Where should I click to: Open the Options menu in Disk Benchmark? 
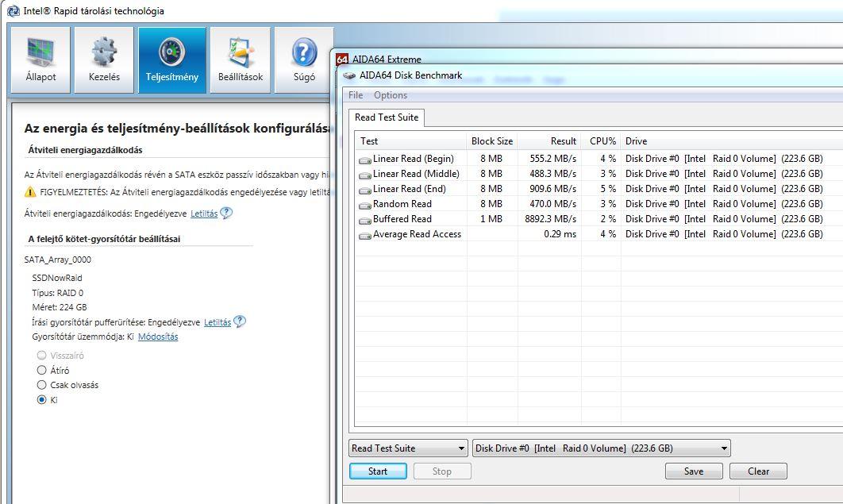(391, 95)
